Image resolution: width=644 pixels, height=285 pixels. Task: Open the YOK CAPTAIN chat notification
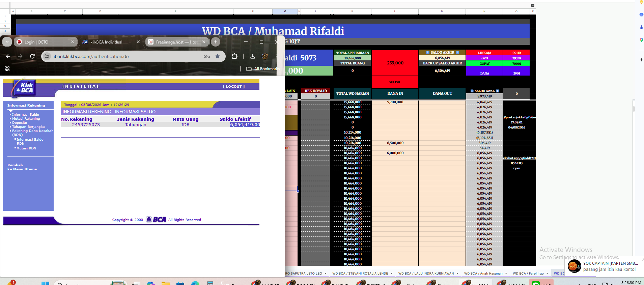coord(604,266)
